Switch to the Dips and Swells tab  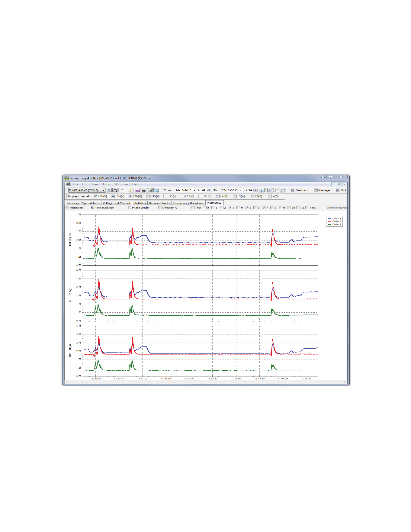point(159,203)
